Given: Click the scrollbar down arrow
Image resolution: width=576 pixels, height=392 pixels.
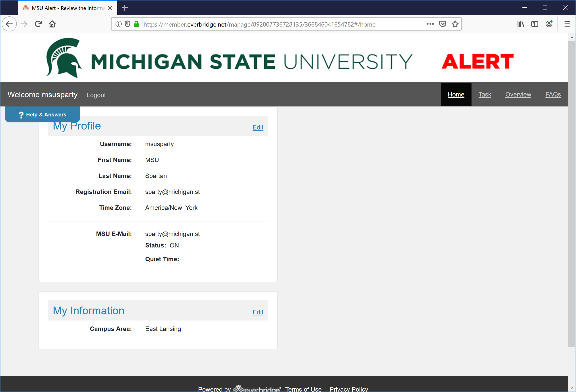Looking at the screenshot, I should pos(572,388).
